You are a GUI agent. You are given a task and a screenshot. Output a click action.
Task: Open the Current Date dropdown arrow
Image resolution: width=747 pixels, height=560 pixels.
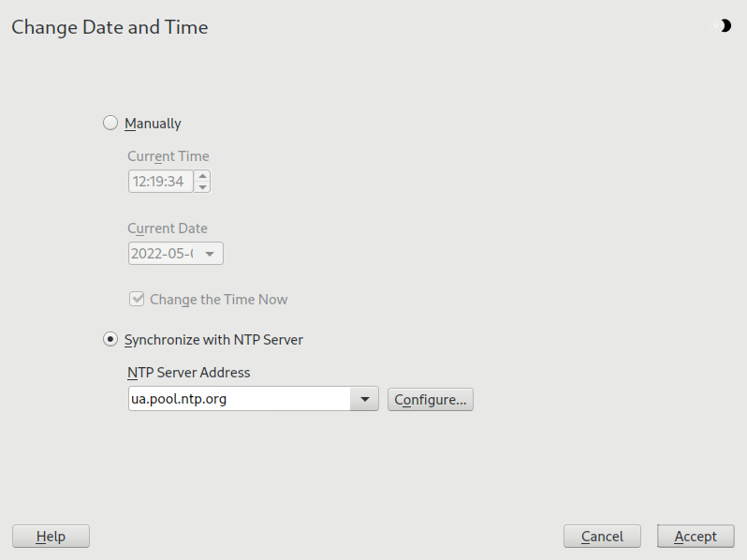[x=210, y=254]
